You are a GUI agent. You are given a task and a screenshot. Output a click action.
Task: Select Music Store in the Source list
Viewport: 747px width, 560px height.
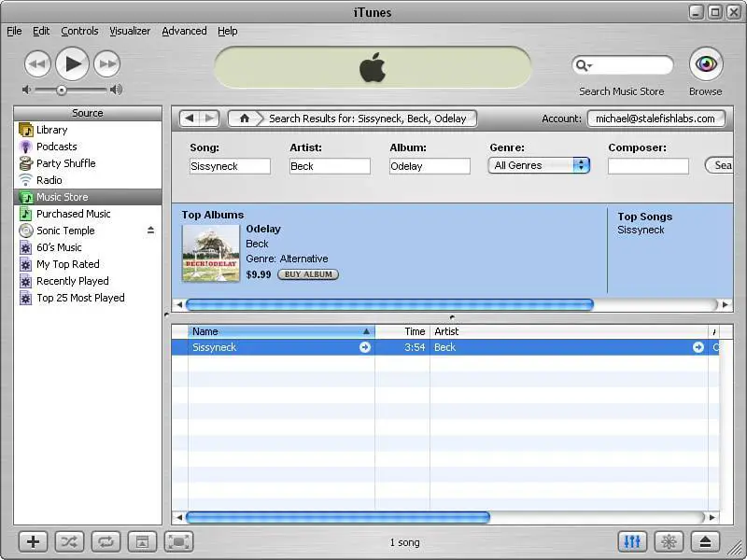coord(88,197)
